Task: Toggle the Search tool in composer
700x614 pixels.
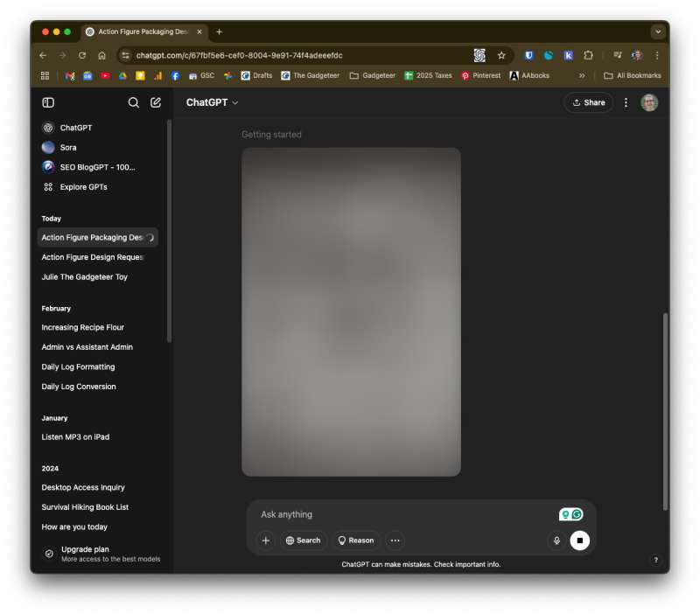Action: point(303,541)
